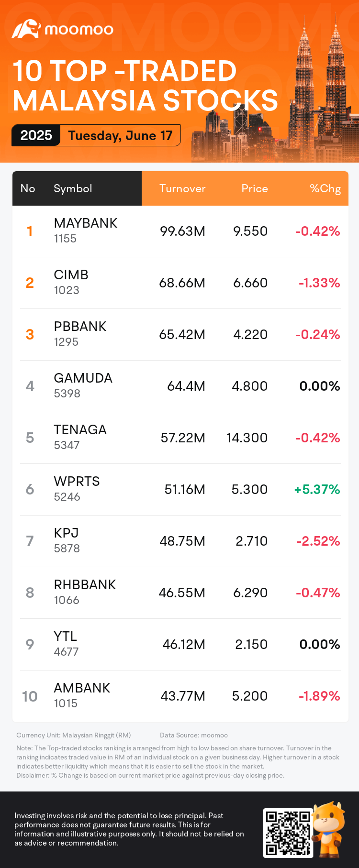Click the YTL 4677 symbol

[x=66, y=644]
